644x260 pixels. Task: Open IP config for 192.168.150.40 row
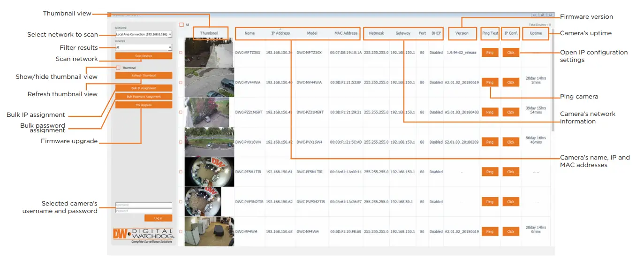click(x=511, y=82)
